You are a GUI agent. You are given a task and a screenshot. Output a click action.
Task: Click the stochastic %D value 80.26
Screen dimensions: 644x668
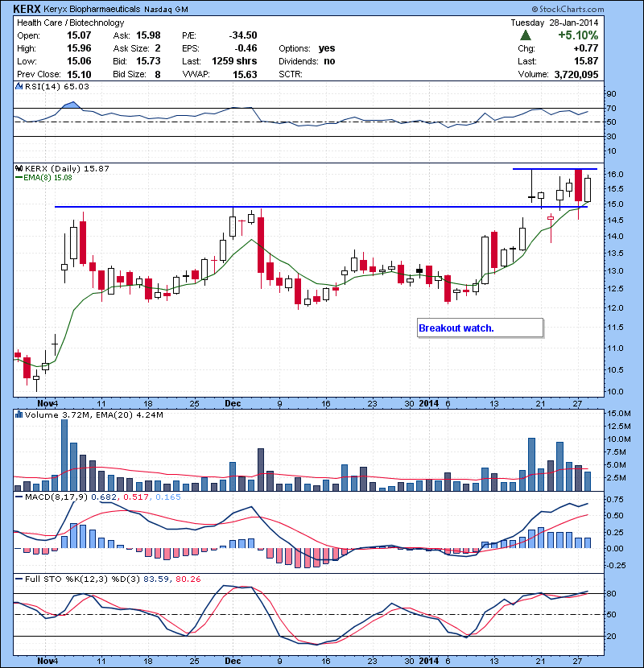pyautogui.click(x=188, y=579)
